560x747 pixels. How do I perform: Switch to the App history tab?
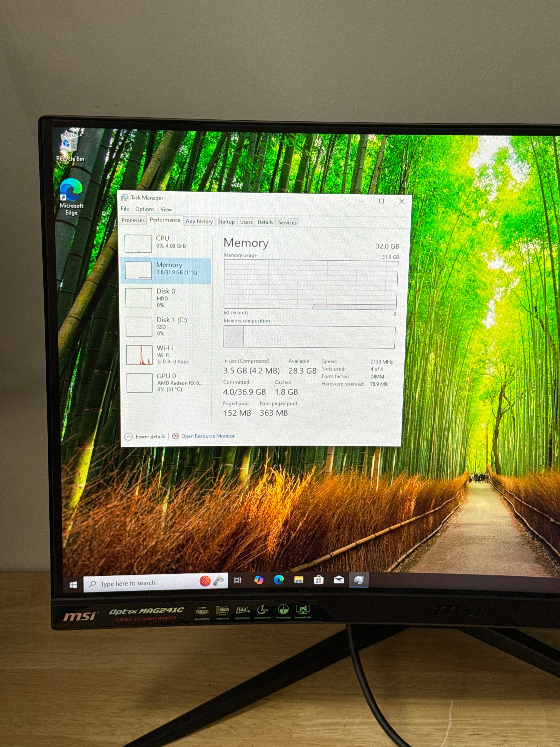pyautogui.click(x=199, y=221)
